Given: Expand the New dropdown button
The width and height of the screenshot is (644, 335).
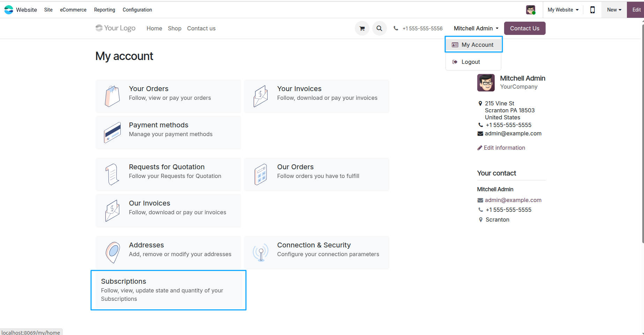Looking at the screenshot, I should coord(614,10).
